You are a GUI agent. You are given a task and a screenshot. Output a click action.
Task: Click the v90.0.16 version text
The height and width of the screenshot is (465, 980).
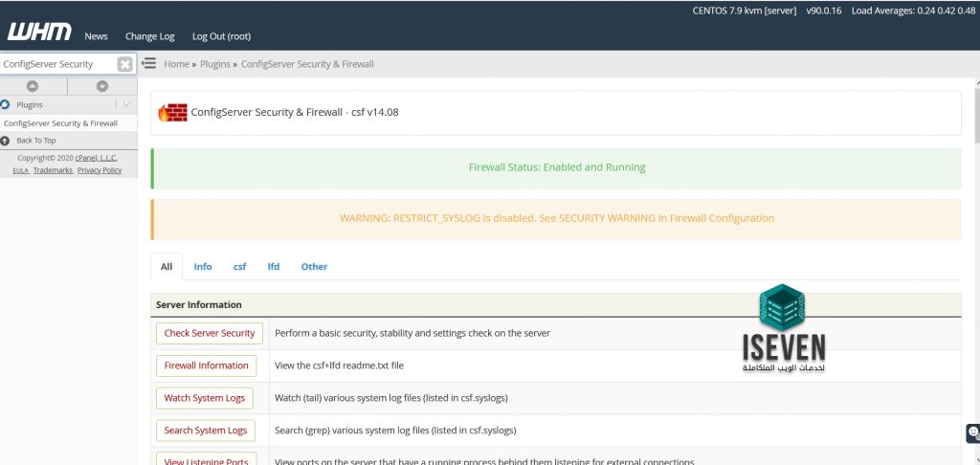tap(824, 11)
